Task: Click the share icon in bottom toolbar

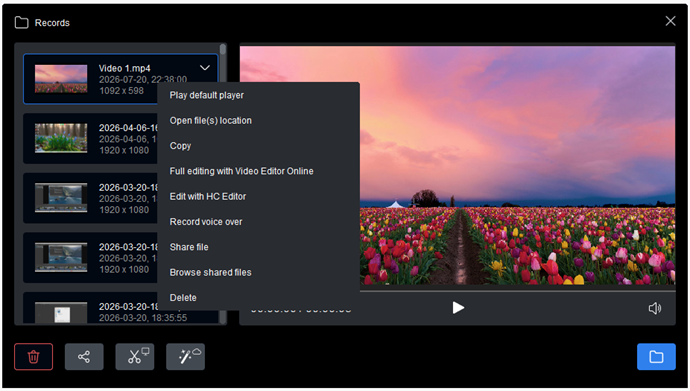Action: [x=84, y=356]
